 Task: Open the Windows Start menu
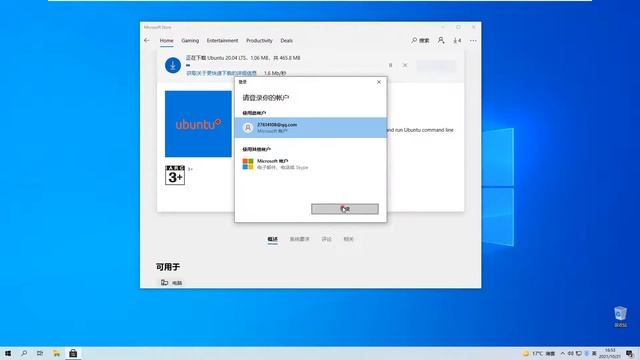click(x=8, y=353)
